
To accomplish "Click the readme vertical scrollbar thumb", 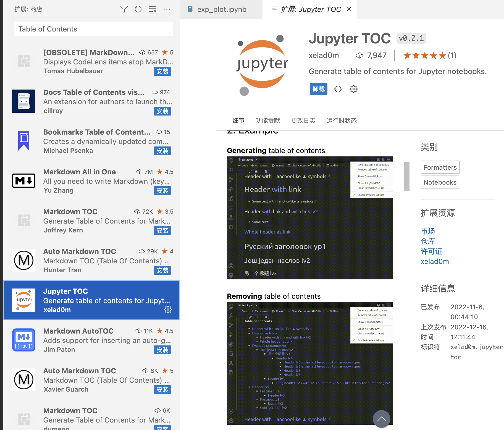I will (x=407, y=176).
